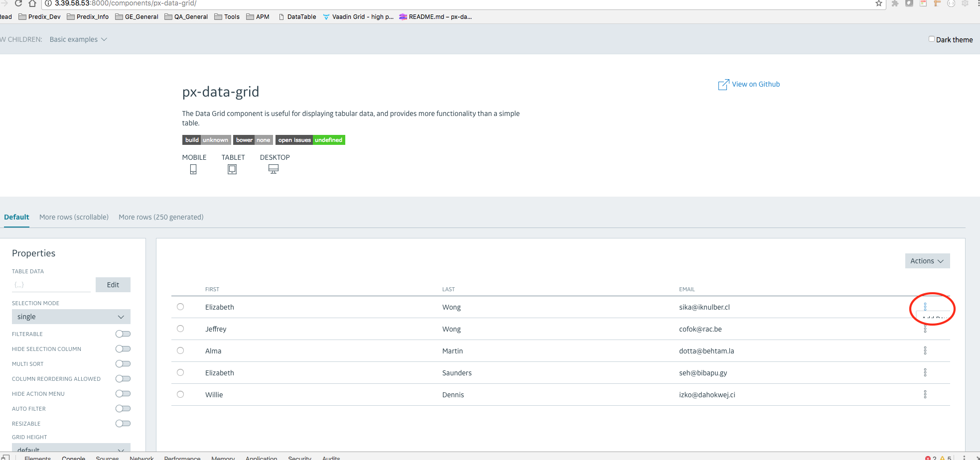Image resolution: width=980 pixels, height=460 pixels.
Task: Click the Tablet device icon
Action: point(232,169)
